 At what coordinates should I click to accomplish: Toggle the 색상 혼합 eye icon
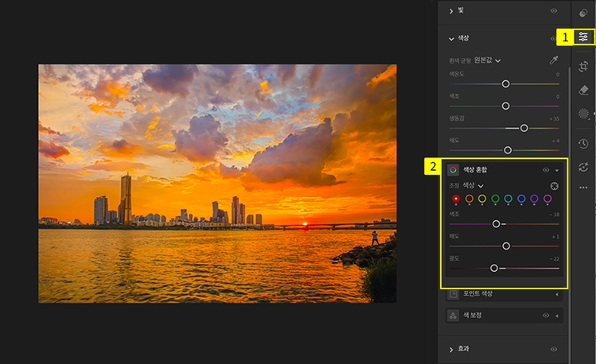pyautogui.click(x=546, y=170)
